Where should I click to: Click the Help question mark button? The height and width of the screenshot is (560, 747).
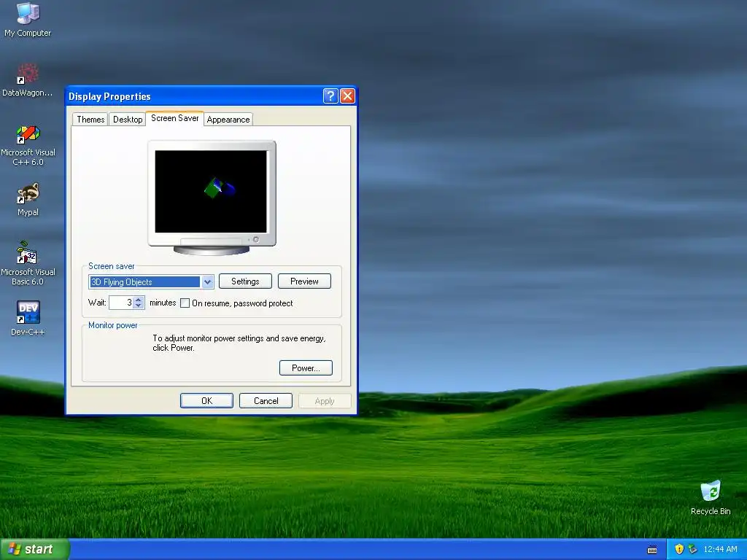(x=330, y=96)
